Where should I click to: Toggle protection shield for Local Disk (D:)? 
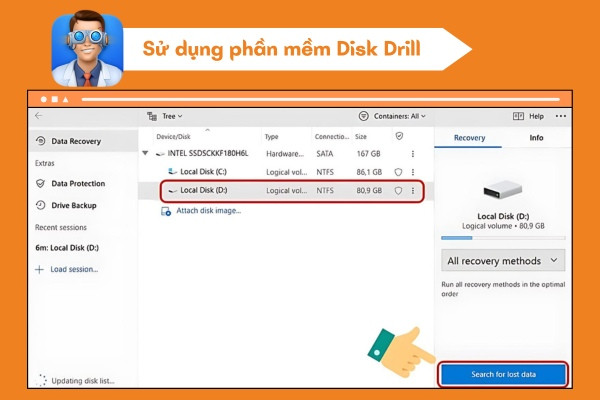(x=398, y=190)
